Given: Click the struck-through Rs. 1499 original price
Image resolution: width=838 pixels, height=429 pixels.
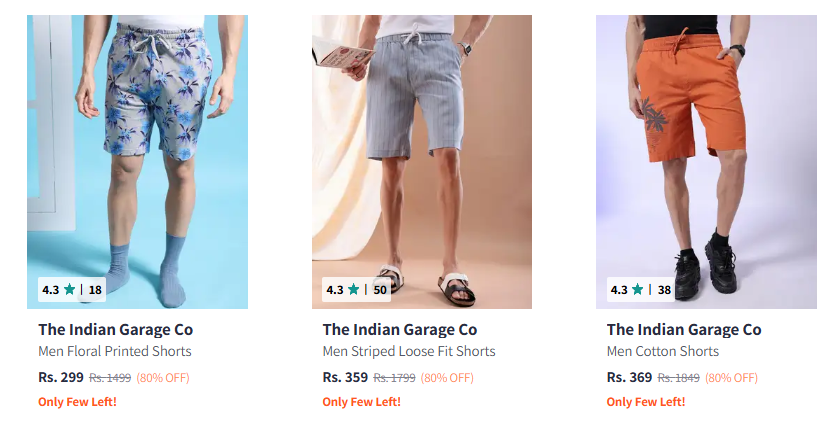Looking at the screenshot, I should pos(110,378).
